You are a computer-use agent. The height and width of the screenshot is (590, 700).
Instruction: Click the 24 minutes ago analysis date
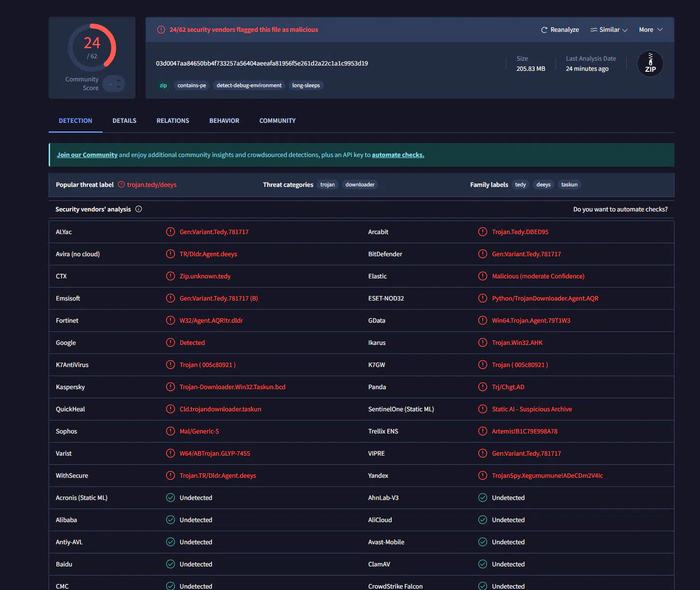pyautogui.click(x=587, y=69)
